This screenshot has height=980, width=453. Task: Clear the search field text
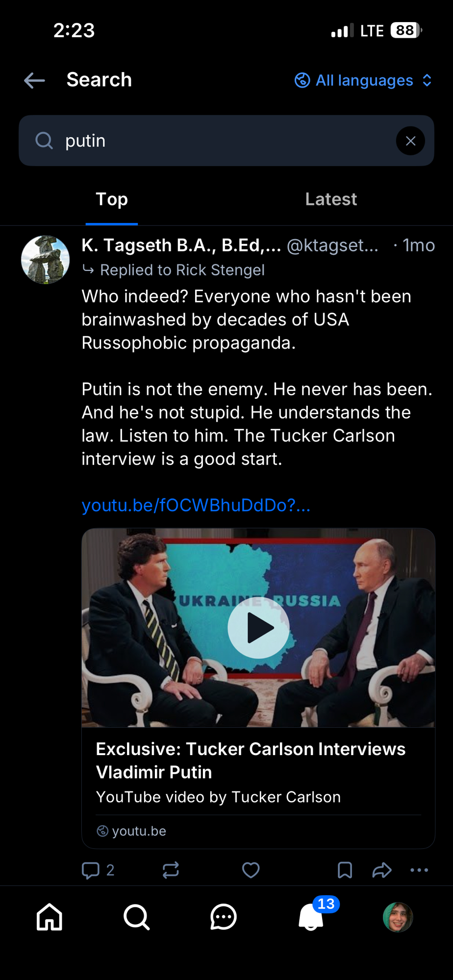pyautogui.click(x=410, y=141)
